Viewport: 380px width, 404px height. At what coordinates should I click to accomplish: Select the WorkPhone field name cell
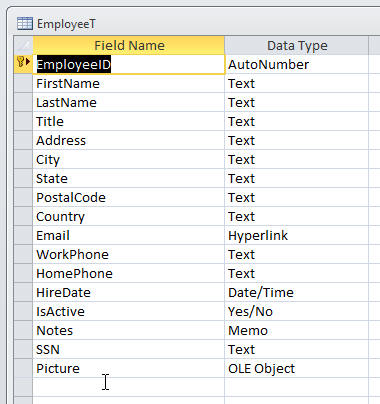[x=129, y=254]
